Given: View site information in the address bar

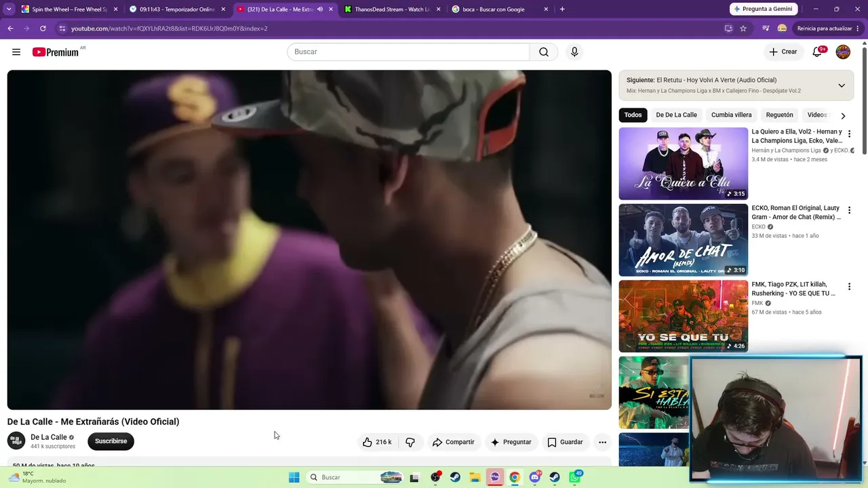Looking at the screenshot, I should click(x=62, y=28).
